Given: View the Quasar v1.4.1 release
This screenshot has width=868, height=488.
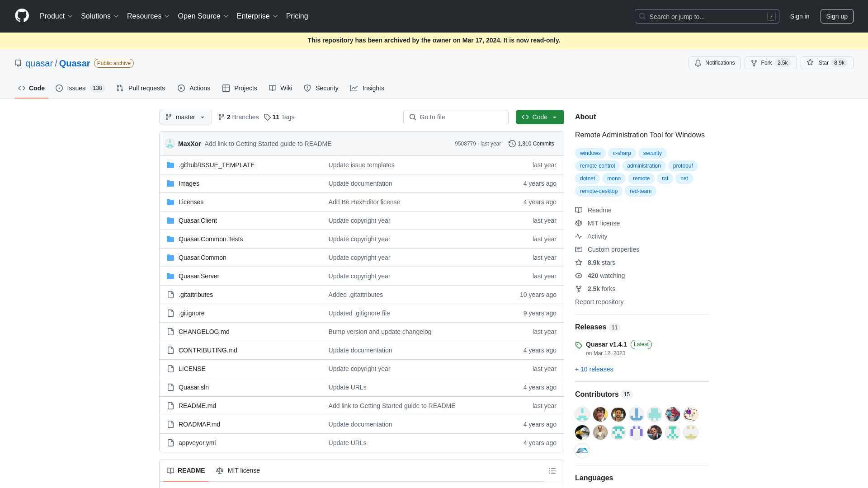Looking at the screenshot, I should coord(606,344).
